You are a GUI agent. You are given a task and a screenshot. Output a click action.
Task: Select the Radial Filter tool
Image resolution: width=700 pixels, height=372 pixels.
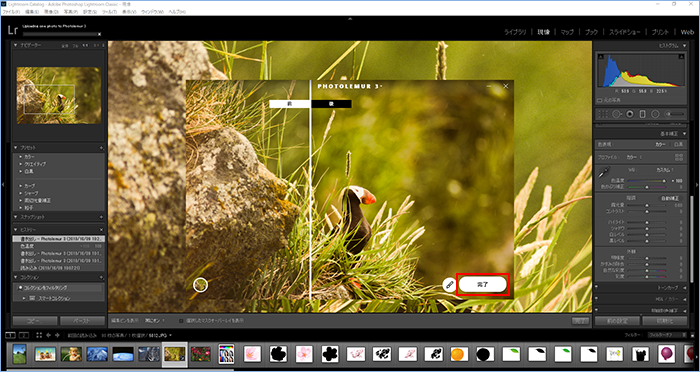(x=655, y=114)
